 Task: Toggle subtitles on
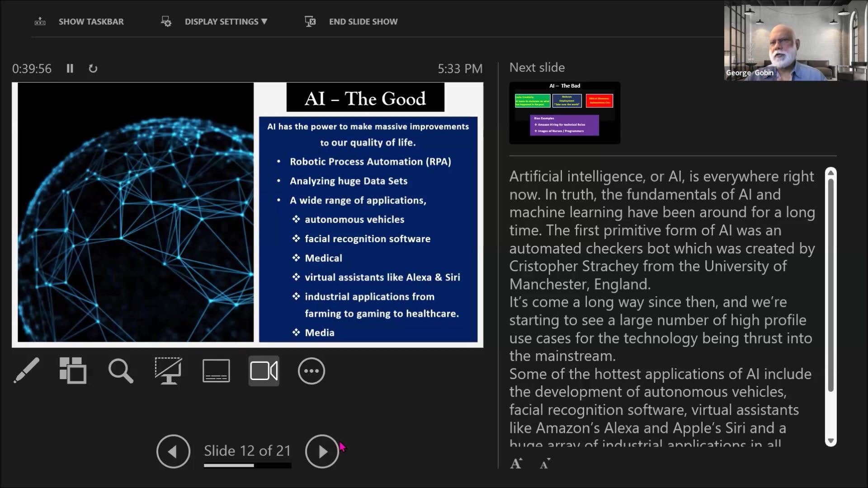[x=216, y=371]
